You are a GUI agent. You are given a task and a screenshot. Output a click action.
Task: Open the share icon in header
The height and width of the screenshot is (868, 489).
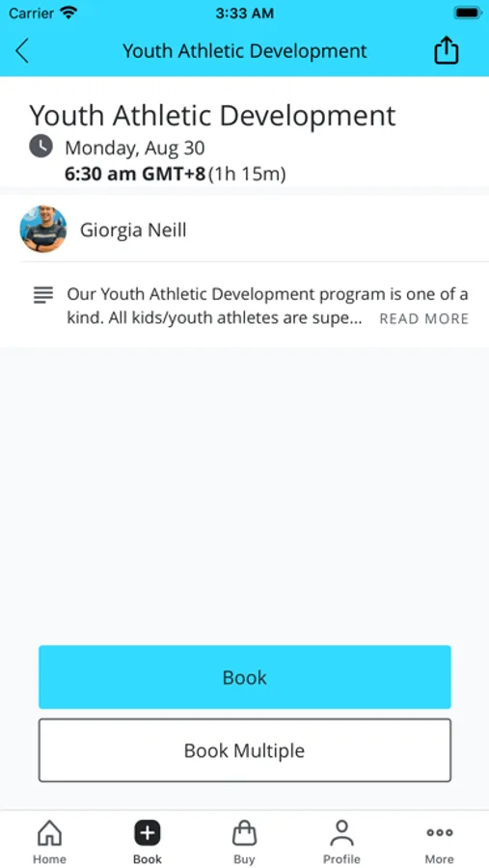pos(446,51)
